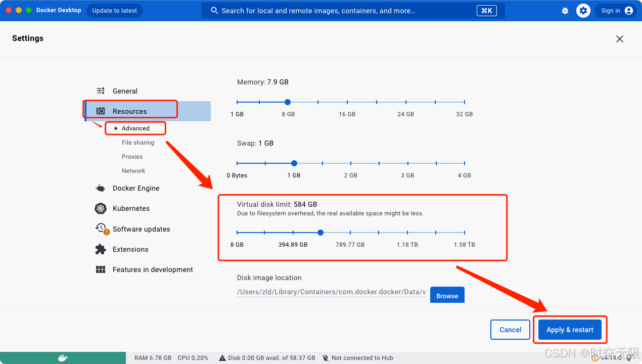The width and height of the screenshot is (642, 364).
Task: Click the settings gear icon in header
Action: click(583, 11)
